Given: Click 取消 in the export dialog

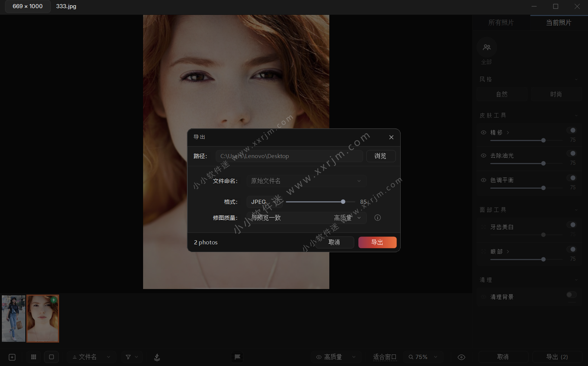Looking at the screenshot, I should tap(334, 242).
